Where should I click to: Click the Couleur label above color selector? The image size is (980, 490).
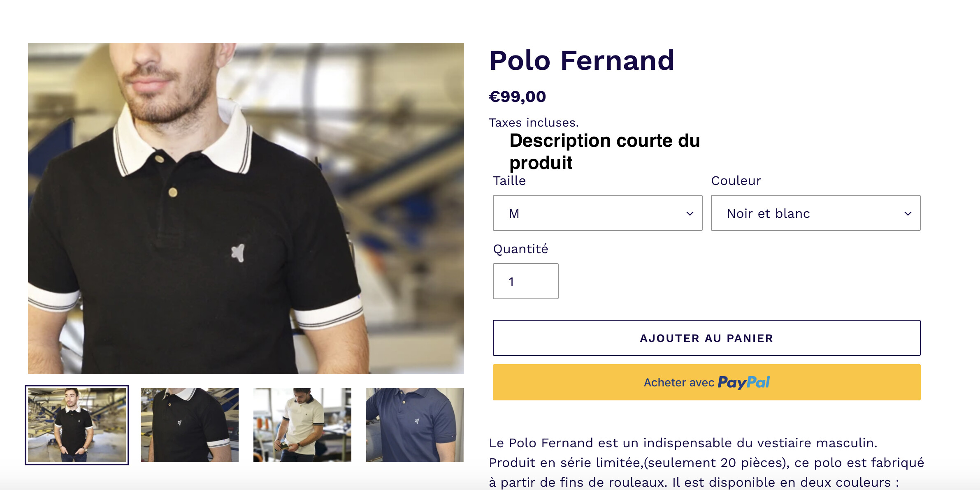coord(736,181)
